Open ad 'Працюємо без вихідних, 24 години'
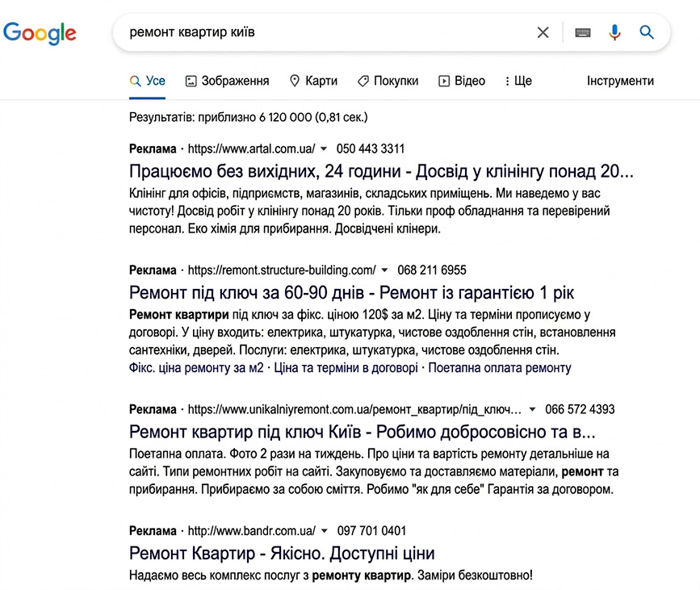This screenshot has height=590, width=700. 381,171
